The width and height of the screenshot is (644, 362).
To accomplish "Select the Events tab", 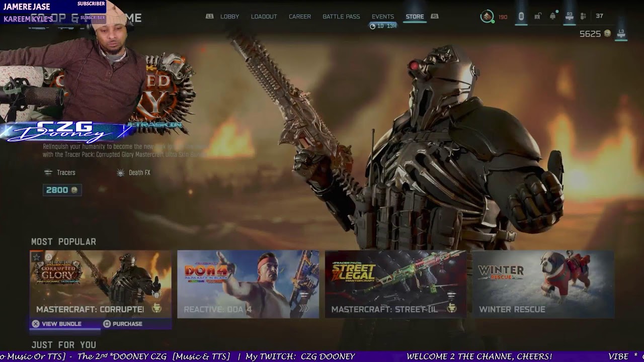I will 383,17.
